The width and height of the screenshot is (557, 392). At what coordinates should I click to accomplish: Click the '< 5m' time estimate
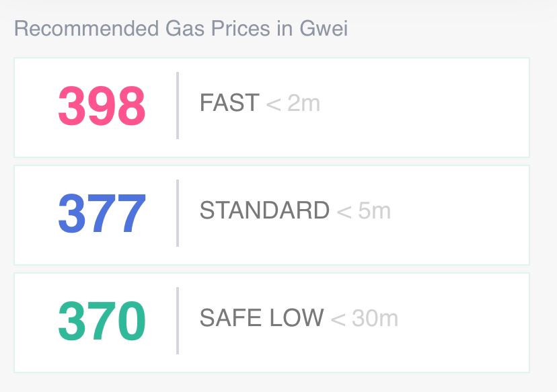pyautogui.click(x=363, y=211)
